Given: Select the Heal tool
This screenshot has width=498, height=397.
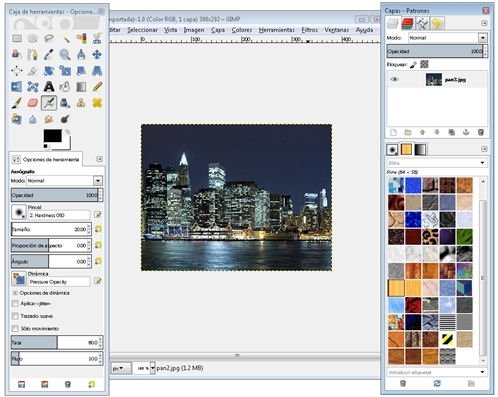Looking at the screenshot, I should pyautogui.click(x=97, y=103).
